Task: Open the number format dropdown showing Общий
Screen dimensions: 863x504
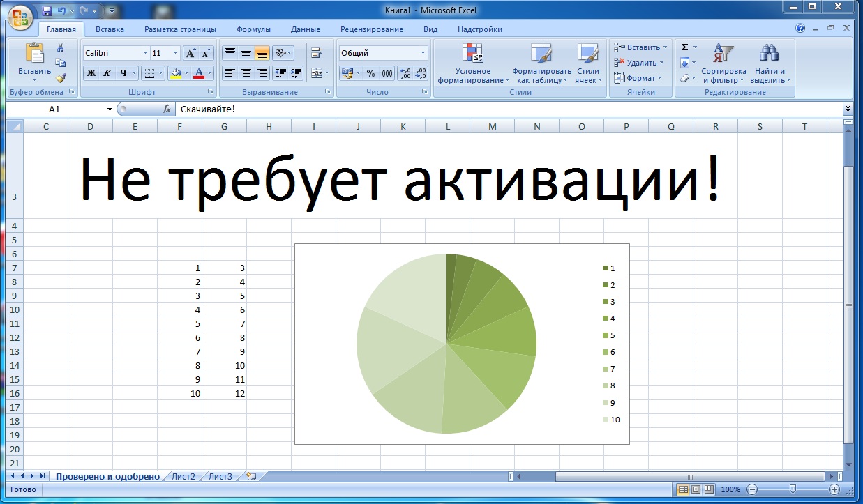Action: [x=421, y=52]
